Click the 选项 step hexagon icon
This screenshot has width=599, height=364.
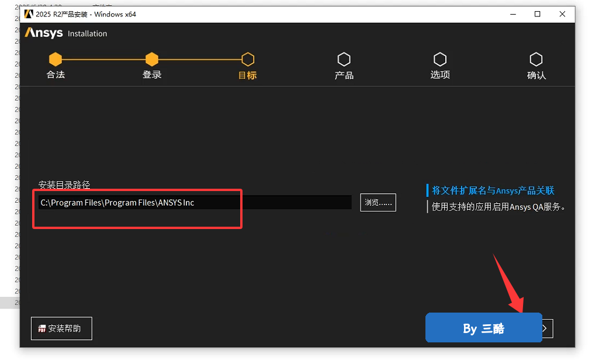(x=440, y=59)
